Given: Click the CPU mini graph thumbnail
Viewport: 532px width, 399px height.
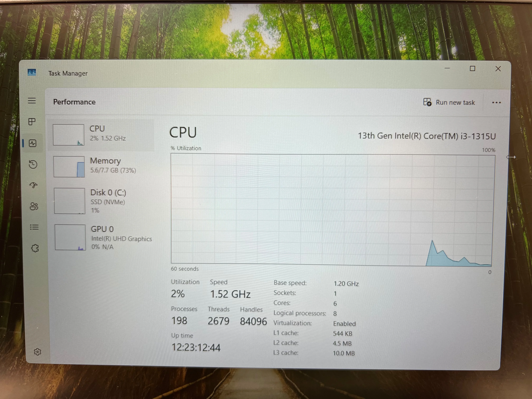Looking at the screenshot, I should point(68,135).
